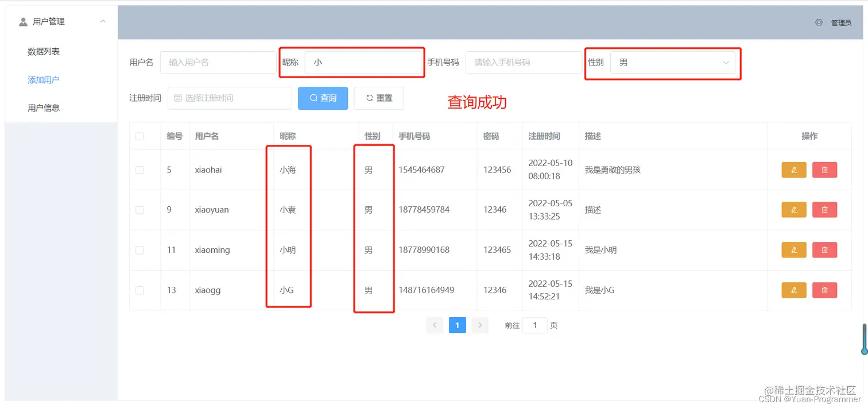Click the delete trash icon for user xiaoyuan

click(824, 209)
